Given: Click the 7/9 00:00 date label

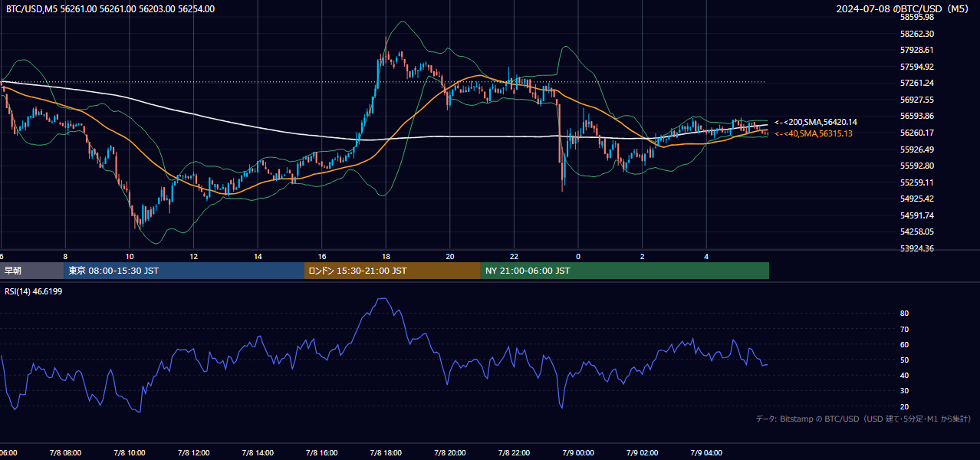Looking at the screenshot, I should coord(577,453).
